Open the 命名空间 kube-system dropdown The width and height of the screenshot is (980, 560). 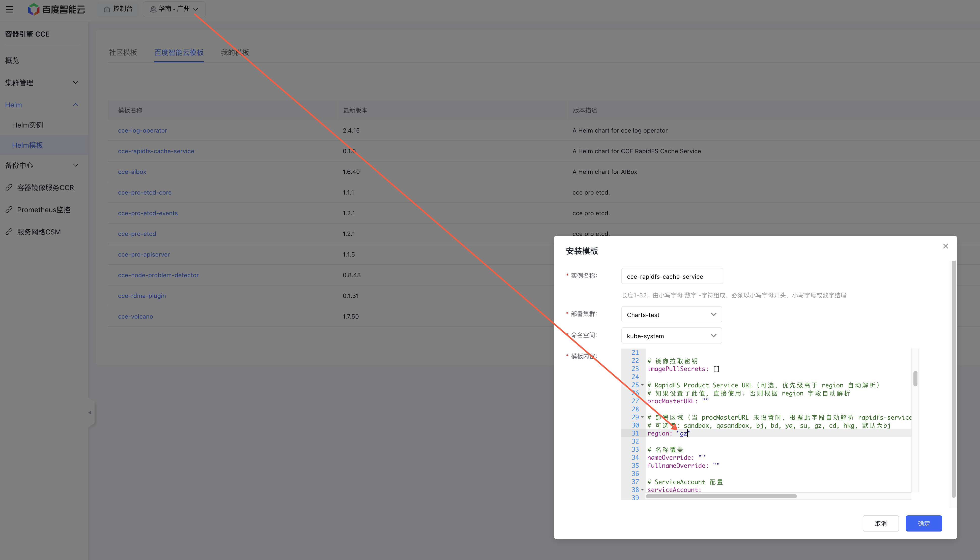coord(671,336)
